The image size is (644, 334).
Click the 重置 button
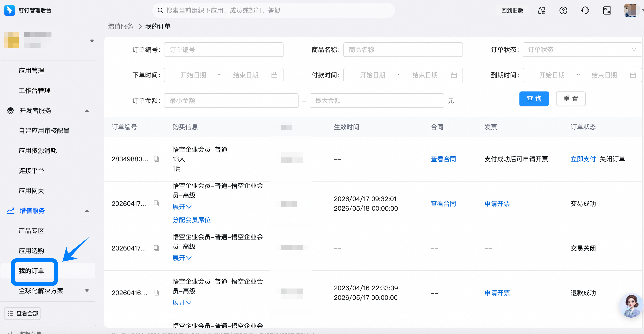(x=571, y=99)
